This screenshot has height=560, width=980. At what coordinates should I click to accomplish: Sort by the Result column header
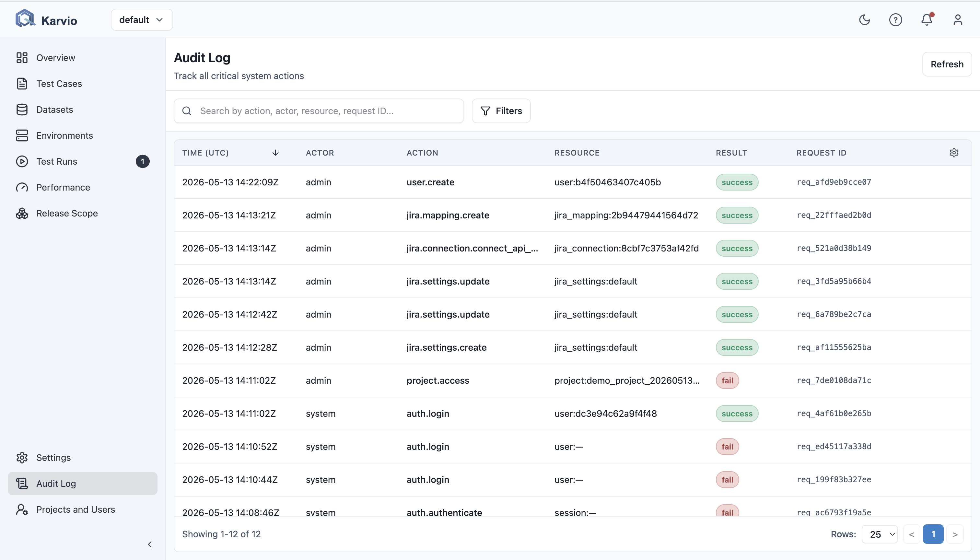coord(731,153)
